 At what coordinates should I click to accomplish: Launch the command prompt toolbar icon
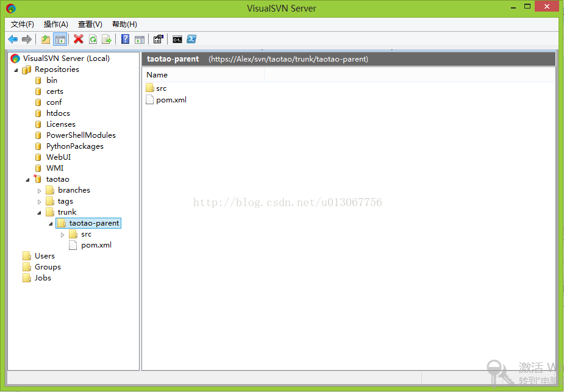177,39
